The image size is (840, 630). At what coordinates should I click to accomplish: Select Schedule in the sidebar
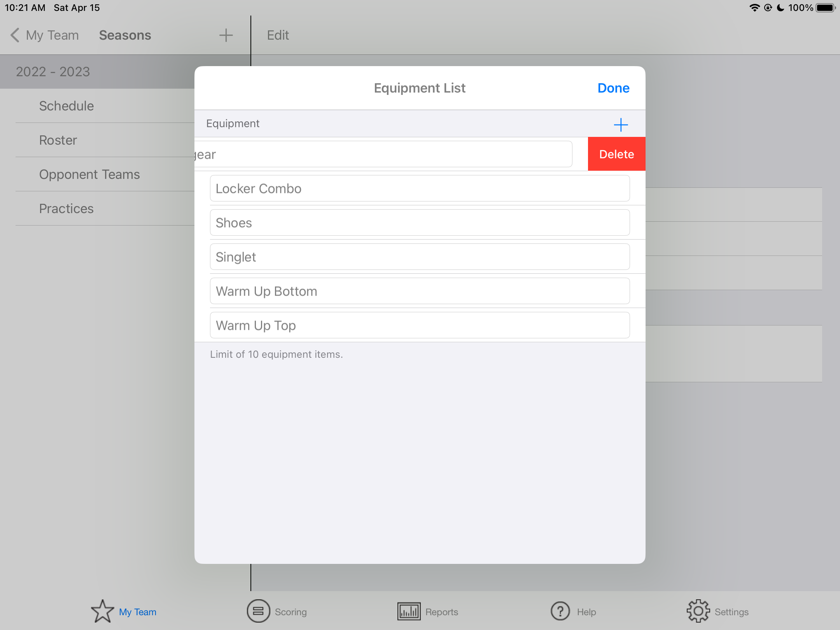pyautogui.click(x=66, y=106)
